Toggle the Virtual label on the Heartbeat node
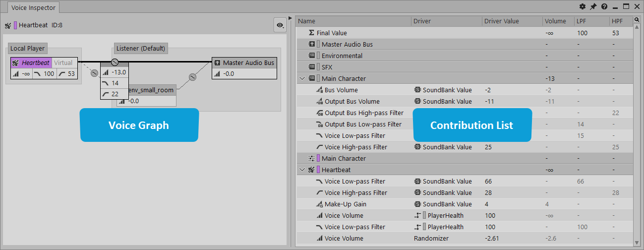644x250 pixels. click(63, 63)
